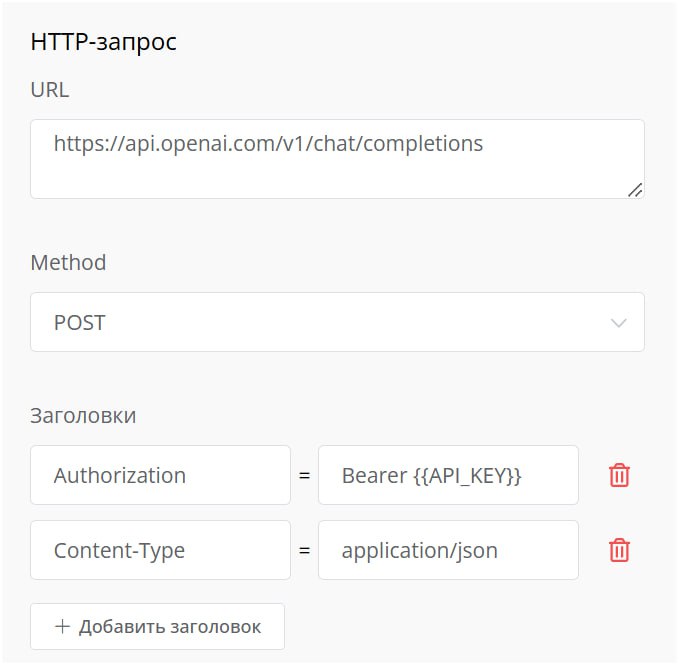
Task: Click equals sign in the Authorization row
Action: point(304,476)
